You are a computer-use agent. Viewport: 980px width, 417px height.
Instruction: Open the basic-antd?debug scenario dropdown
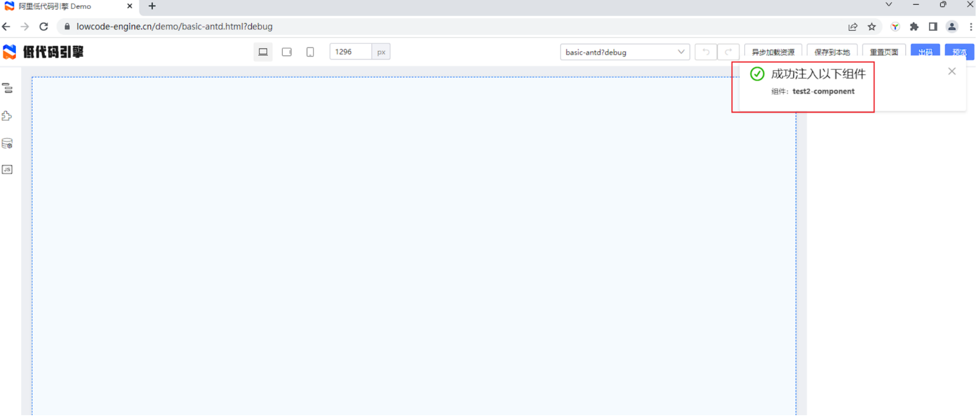tap(624, 52)
